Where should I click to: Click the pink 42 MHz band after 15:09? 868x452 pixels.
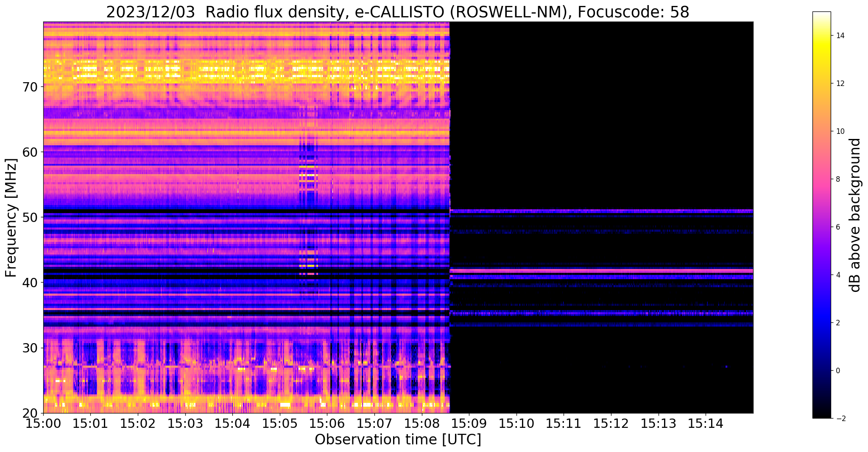pyautogui.click(x=601, y=271)
